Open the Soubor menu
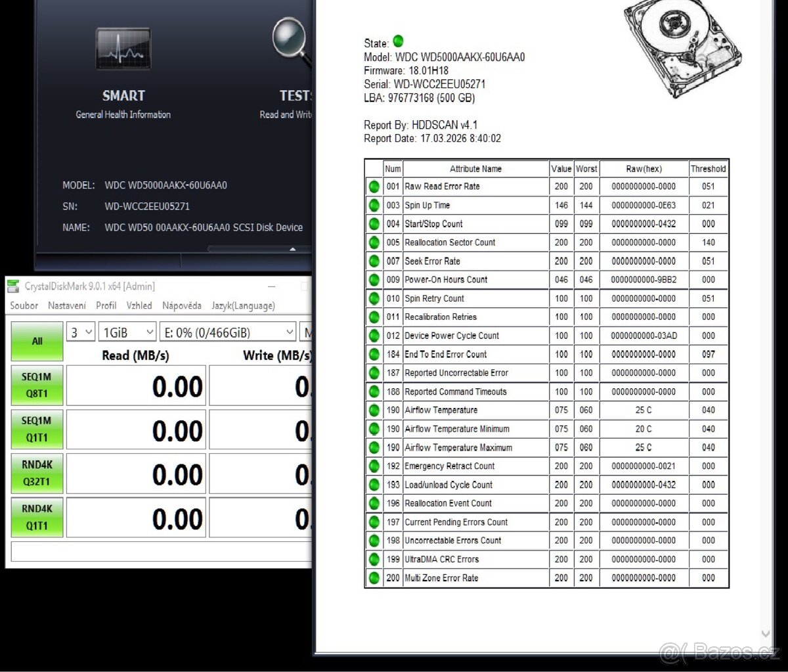This screenshot has width=788, height=672. click(x=24, y=305)
